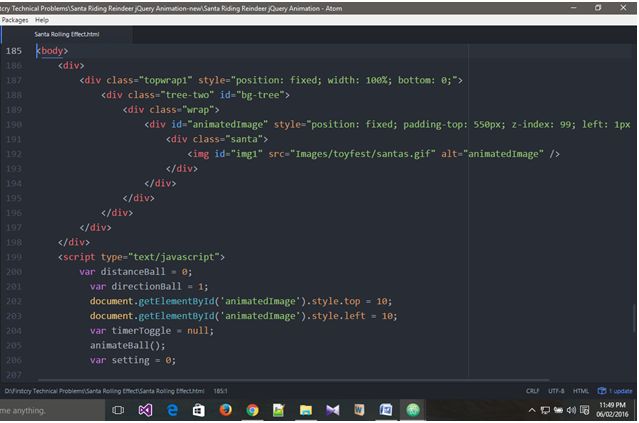Click the file path in status bar

tap(104, 391)
